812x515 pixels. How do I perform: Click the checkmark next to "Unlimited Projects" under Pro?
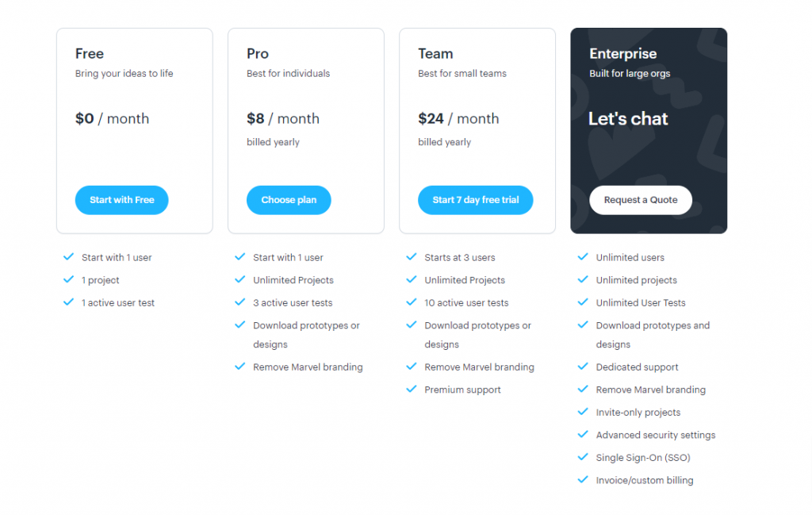(239, 280)
